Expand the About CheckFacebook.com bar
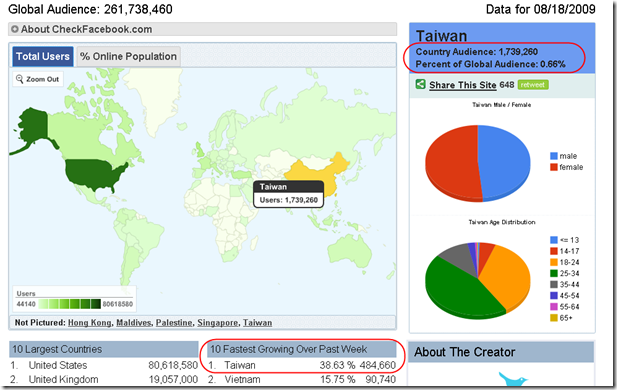This screenshot has width=617, height=390. coord(202,29)
